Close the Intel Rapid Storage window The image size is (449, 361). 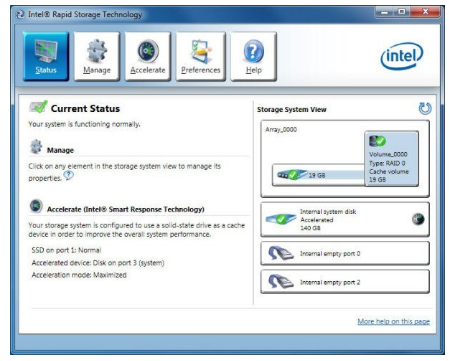tap(425, 12)
